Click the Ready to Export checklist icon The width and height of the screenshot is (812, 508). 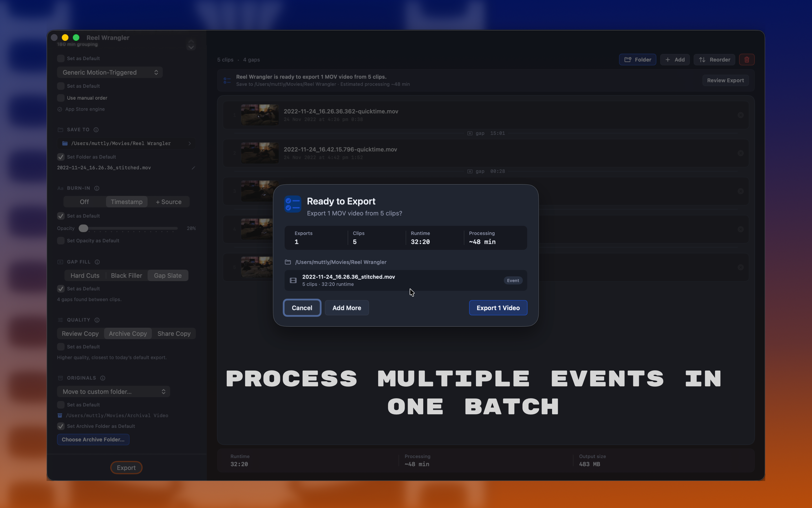(293, 204)
